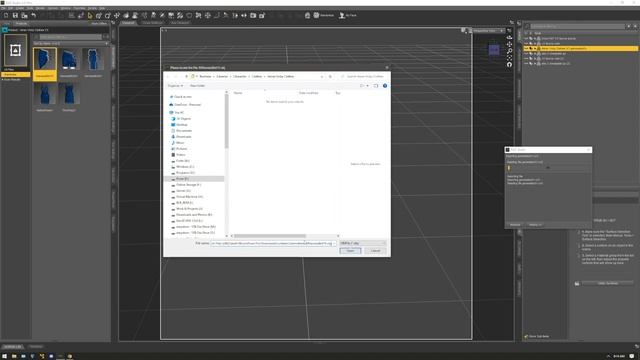Viewport: 640px width, 360px height.
Task: Click the horizontal scrollbar in file list
Action: tap(270, 236)
